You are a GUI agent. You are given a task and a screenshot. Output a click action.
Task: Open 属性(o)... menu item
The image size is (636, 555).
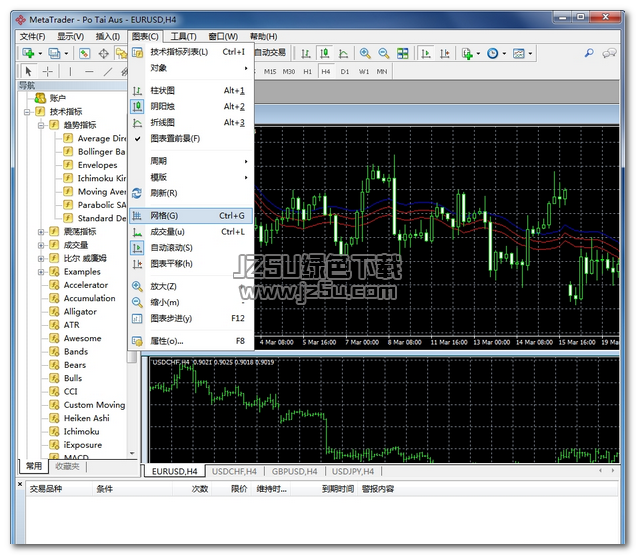(x=191, y=341)
